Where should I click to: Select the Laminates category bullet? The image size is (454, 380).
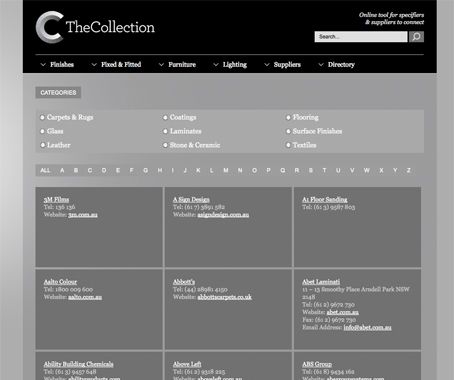tap(165, 131)
